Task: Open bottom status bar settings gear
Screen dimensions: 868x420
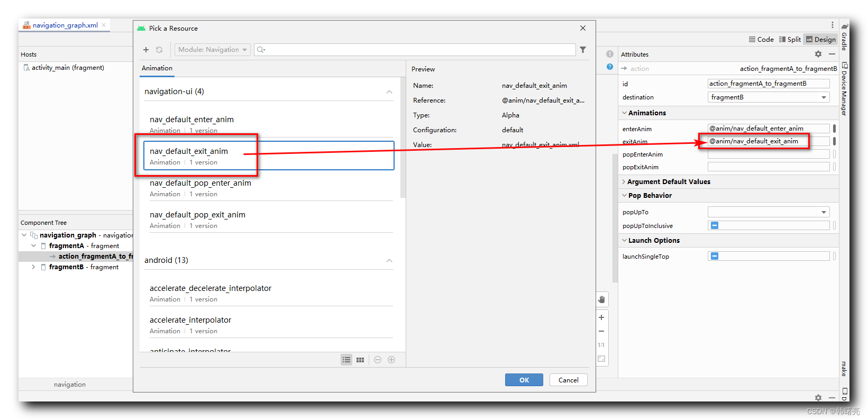Action: point(818,398)
